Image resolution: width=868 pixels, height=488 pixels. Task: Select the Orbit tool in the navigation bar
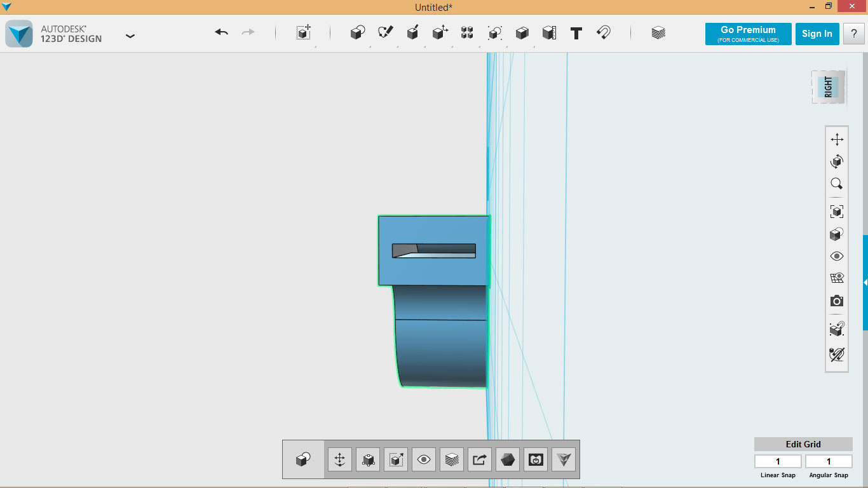[837, 161]
